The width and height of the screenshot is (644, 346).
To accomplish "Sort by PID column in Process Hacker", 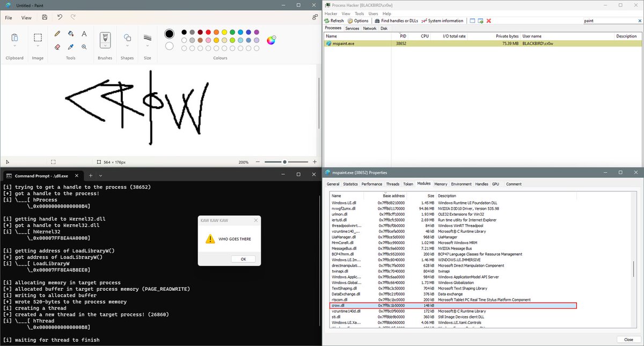I will (398, 36).
